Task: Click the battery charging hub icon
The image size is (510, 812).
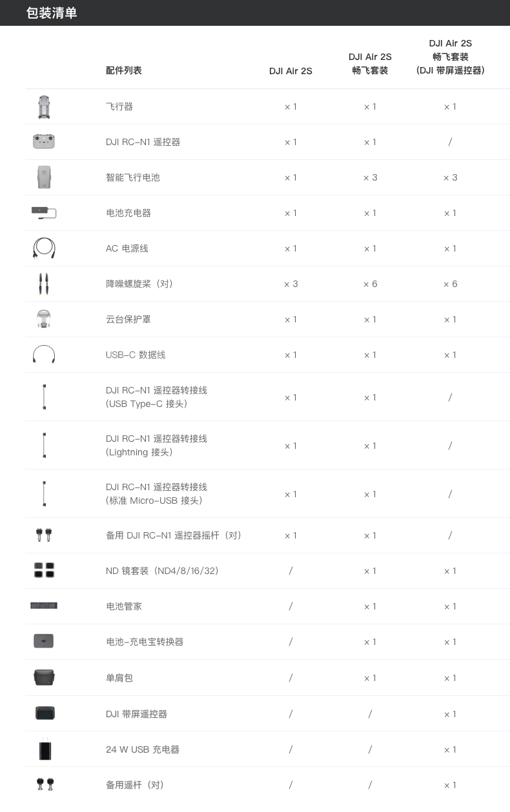Action: 44,606
